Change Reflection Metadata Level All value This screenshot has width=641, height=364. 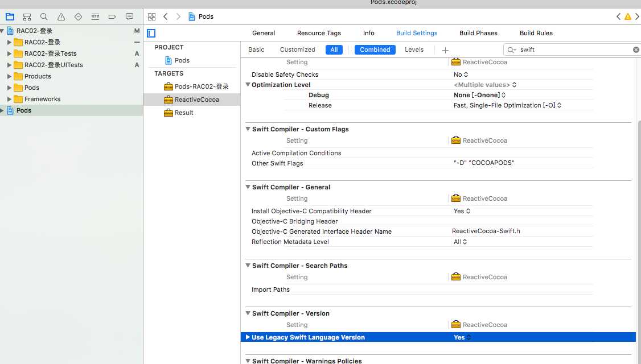[461, 242]
